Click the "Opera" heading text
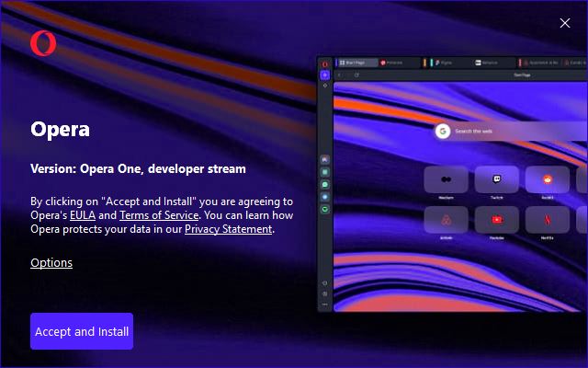588x368 pixels. [60, 130]
